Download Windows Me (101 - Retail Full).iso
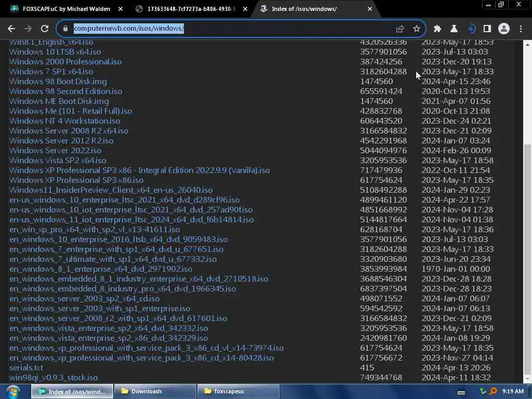 (x=71, y=111)
